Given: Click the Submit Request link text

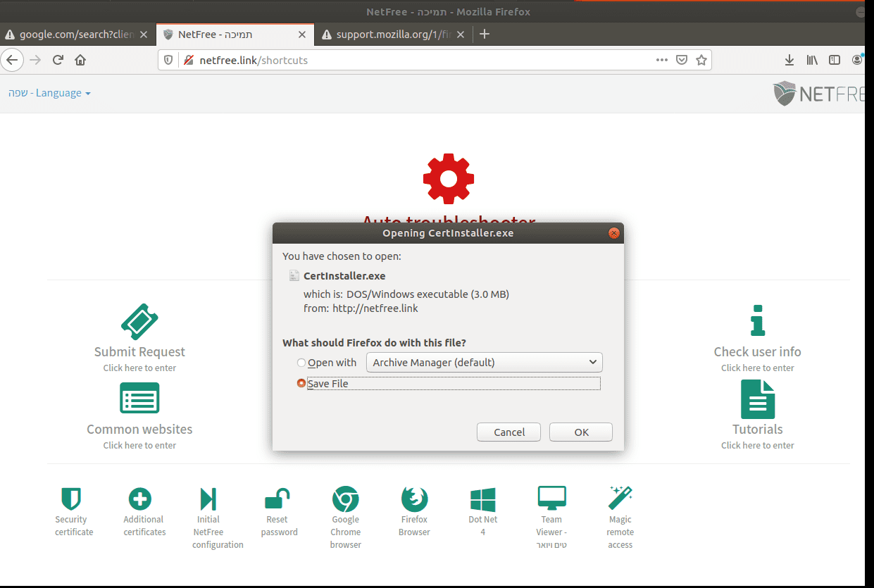Looking at the screenshot, I should [139, 351].
